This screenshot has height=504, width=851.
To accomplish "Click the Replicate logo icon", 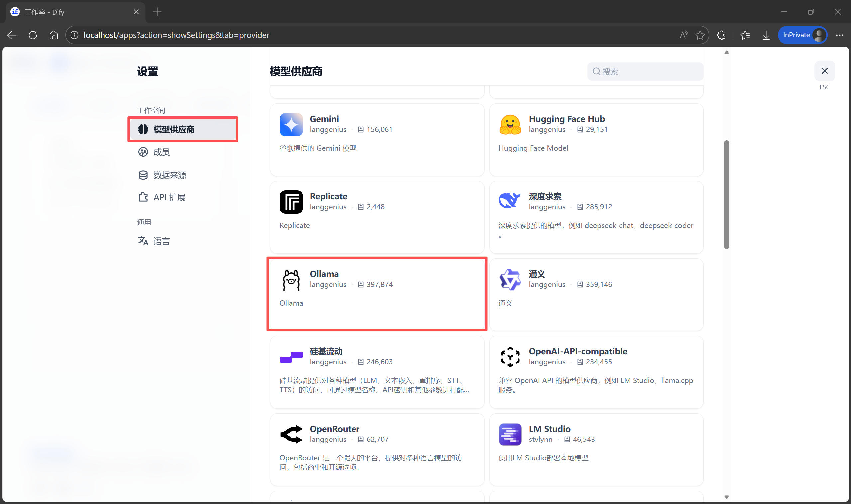I will tap(291, 202).
